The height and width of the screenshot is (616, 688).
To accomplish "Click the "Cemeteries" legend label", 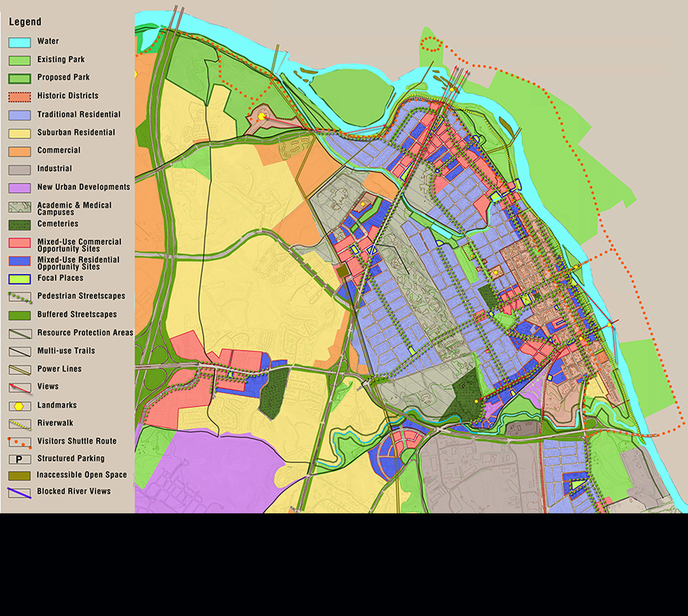I will click(x=58, y=224).
